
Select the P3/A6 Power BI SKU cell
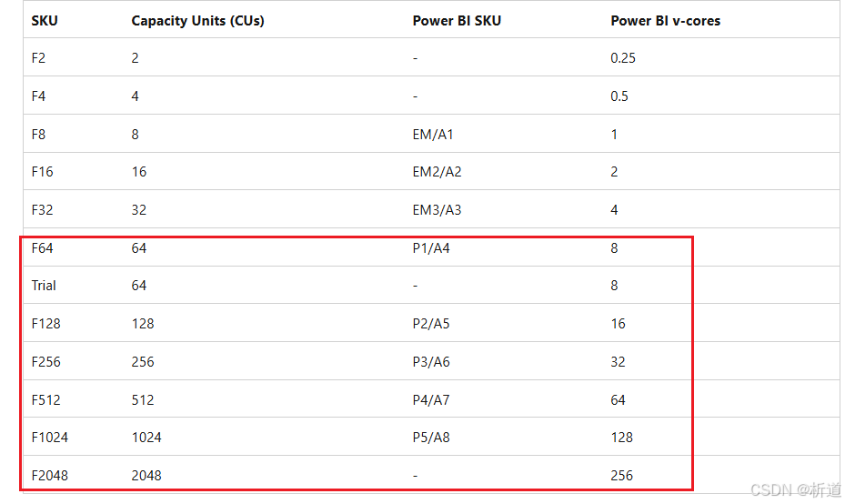431,362
